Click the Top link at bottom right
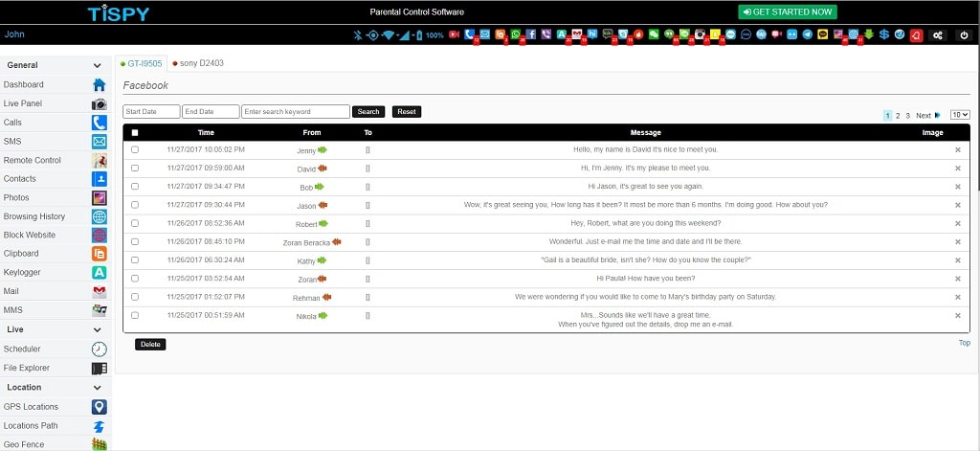This screenshot has width=980, height=451. tap(965, 343)
